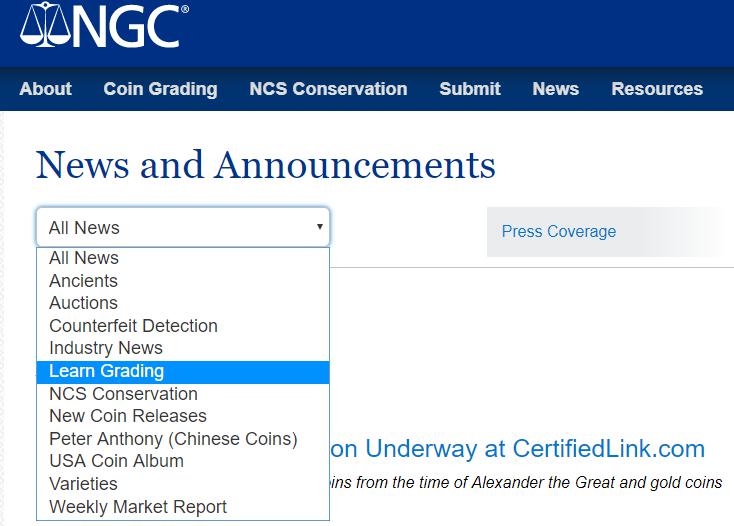Click the NGC scales logo
The height and width of the screenshot is (526, 734).
coord(104,25)
